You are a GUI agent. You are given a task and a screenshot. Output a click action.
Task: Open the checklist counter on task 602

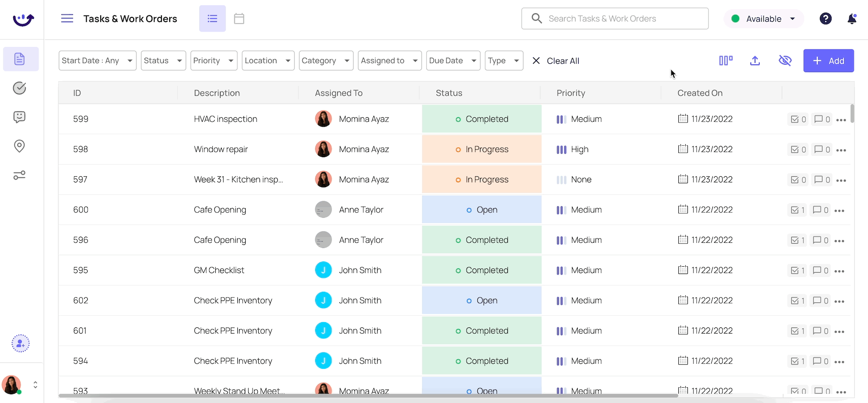point(797,301)
